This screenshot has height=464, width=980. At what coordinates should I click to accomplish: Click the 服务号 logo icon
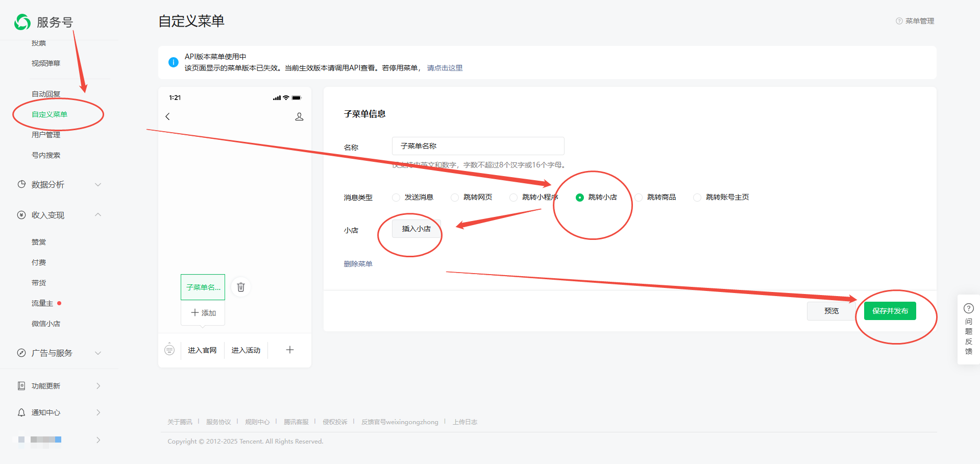coord(22,22)
